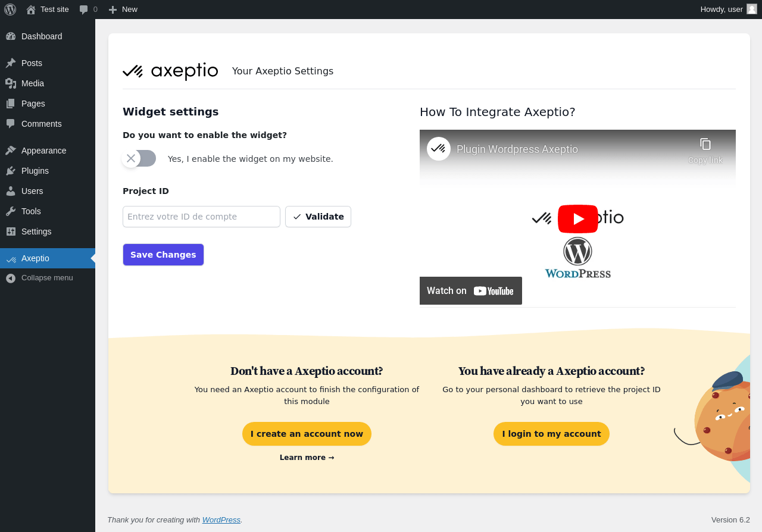
Task: Open Users in the sidebar
Action: (x=48, y=191)
